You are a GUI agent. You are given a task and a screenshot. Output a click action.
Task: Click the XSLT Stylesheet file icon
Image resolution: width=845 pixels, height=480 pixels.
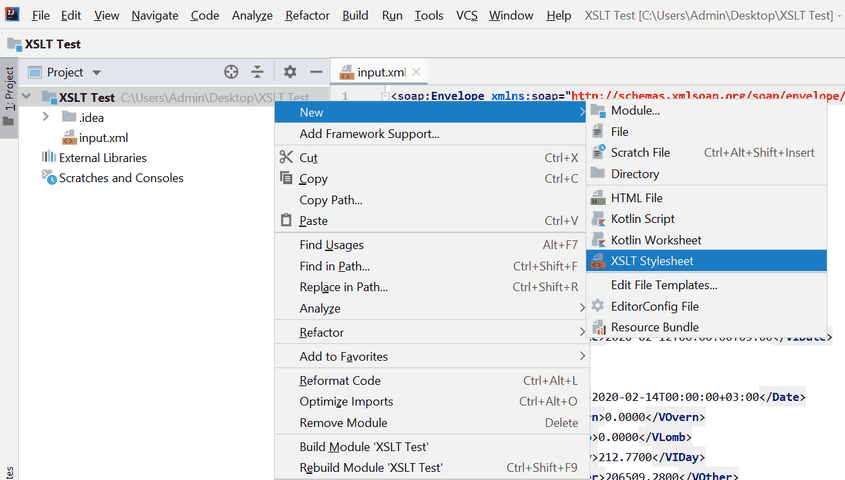point(598,261)
